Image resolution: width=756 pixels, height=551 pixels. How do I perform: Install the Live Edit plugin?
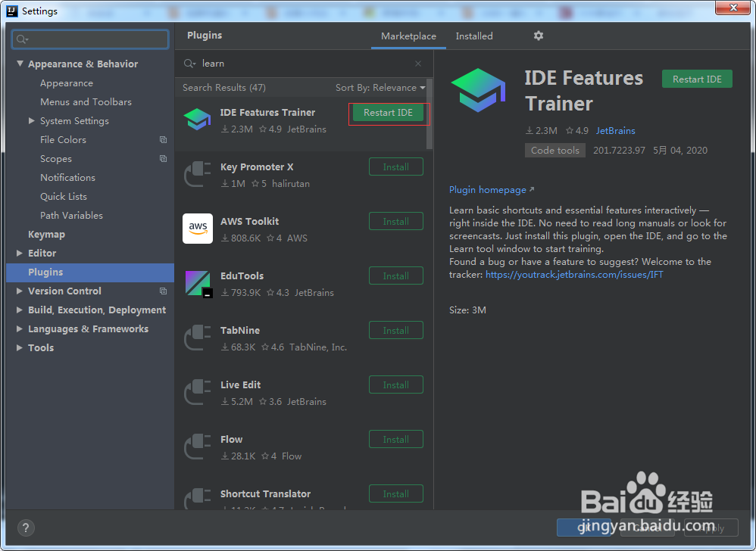396,384
